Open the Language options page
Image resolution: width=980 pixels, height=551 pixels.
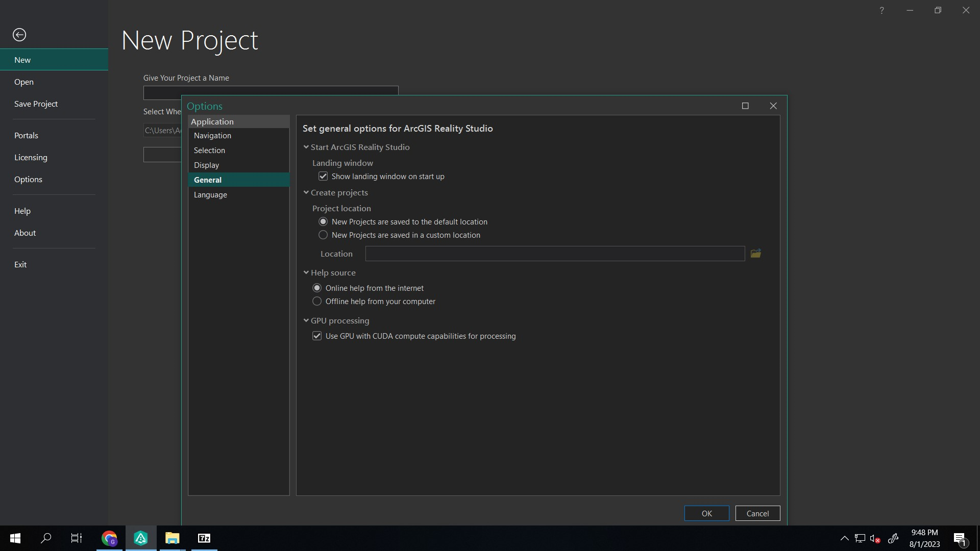click(239, 195)
